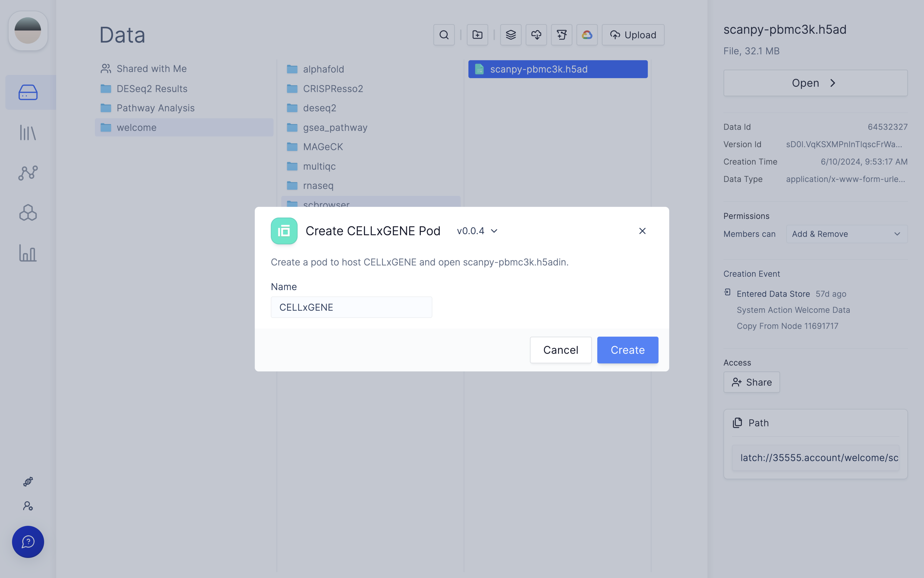
Task: Click the cloud download toolbar icon
Action: pos(536,35)
